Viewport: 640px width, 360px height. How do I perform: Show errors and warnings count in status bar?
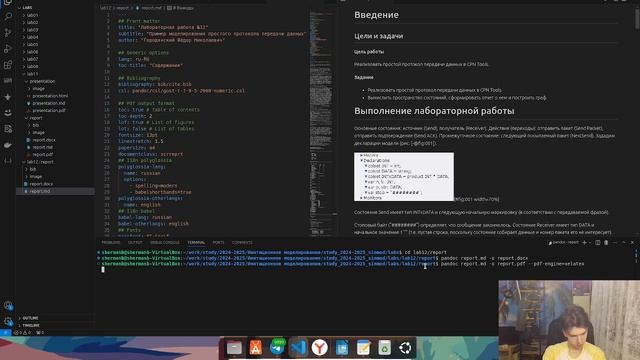click(x=22, y=333)
